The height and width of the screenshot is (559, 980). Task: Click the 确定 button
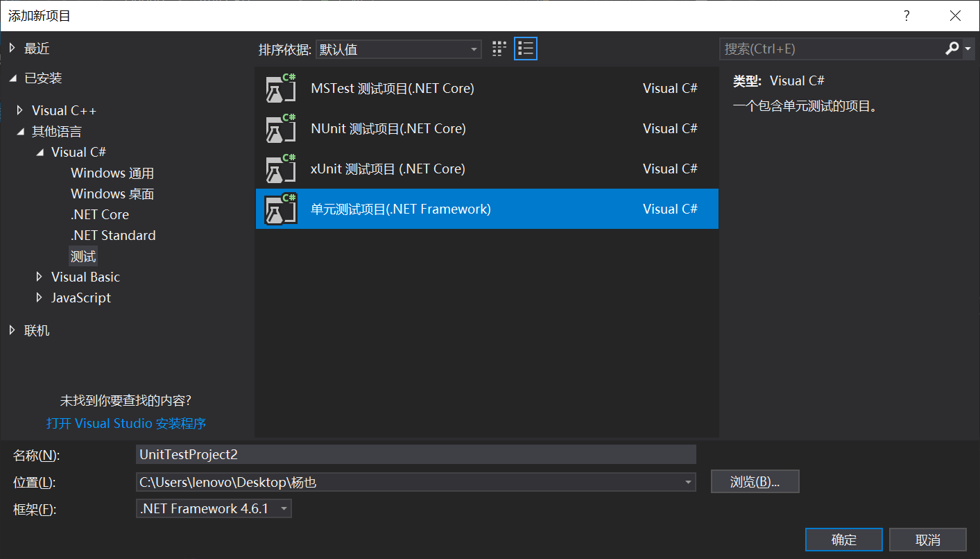tap(844, 540)
